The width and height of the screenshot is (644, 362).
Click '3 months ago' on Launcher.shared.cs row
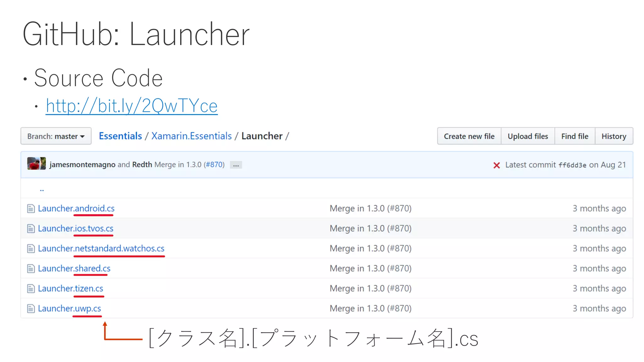tap(599, 269)
